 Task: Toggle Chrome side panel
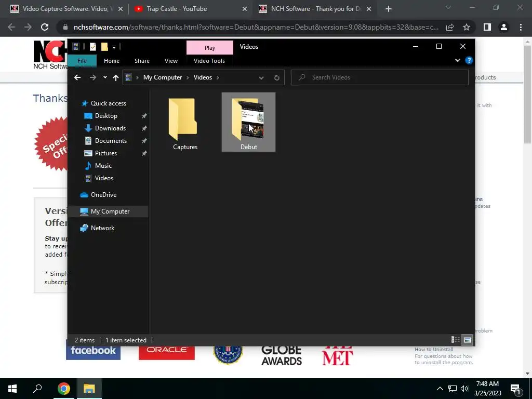pyautogui.click(x=487, y=27)
